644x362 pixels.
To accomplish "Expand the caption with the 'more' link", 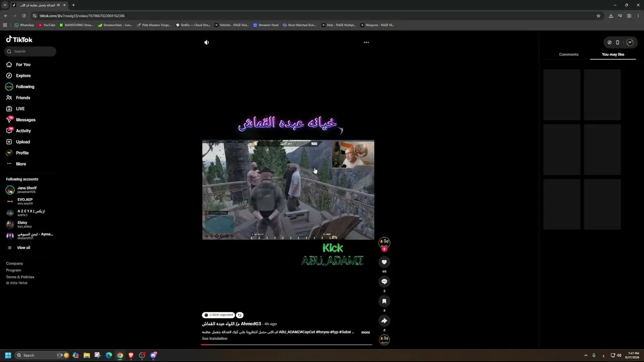I will coord(365,332).
